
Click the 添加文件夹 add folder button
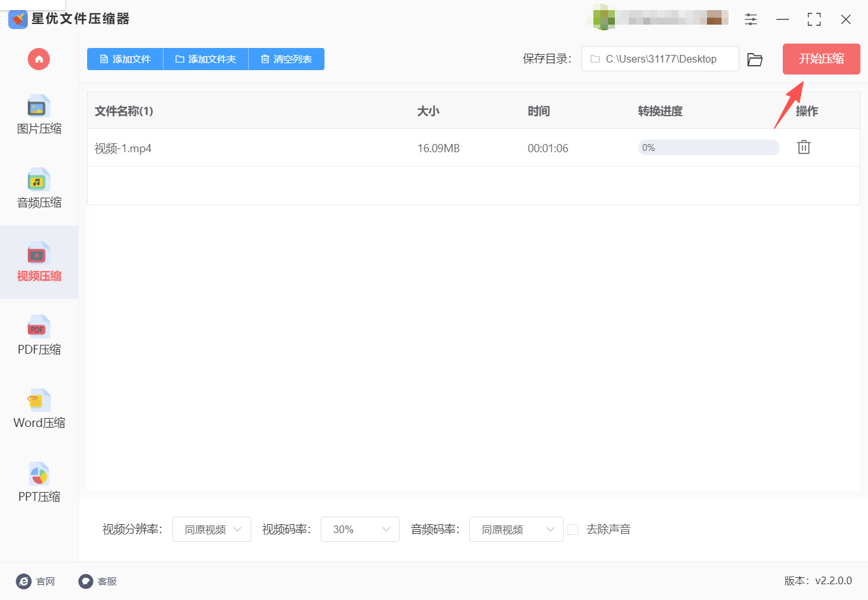click(x=206, y=59)
